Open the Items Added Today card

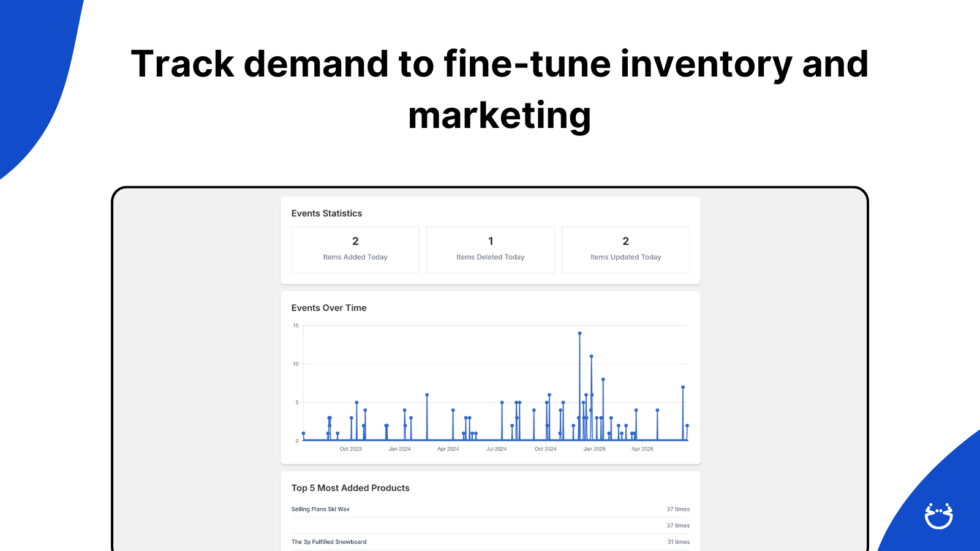(355, 250)
